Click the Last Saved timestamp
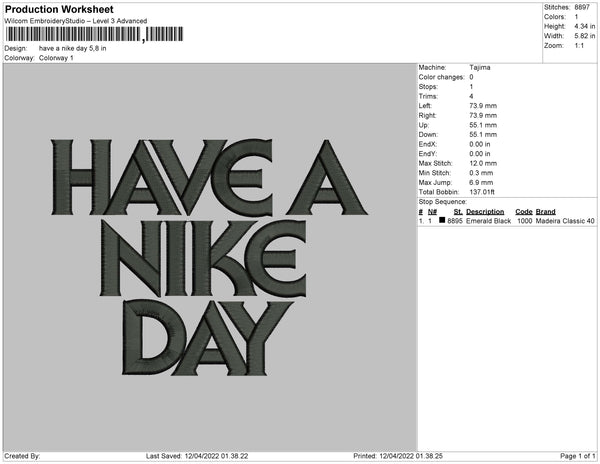600x464 pixels. [x=197, y=456]
